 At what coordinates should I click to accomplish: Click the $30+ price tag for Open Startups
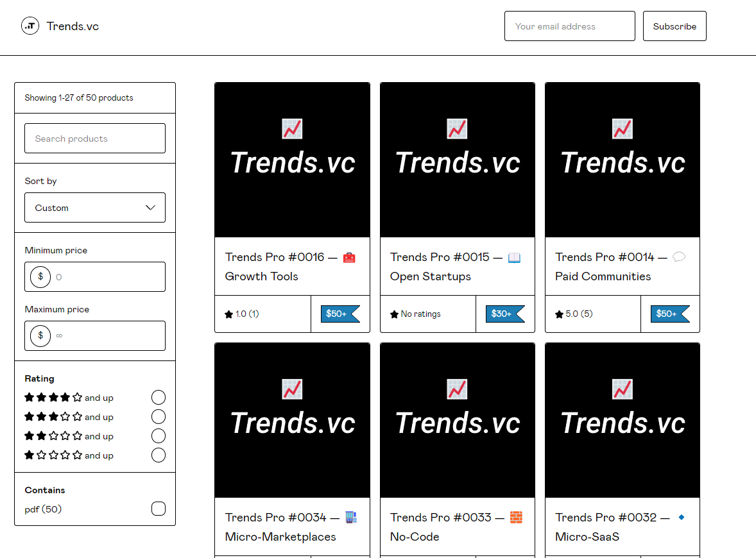click(x=505, y=314)
